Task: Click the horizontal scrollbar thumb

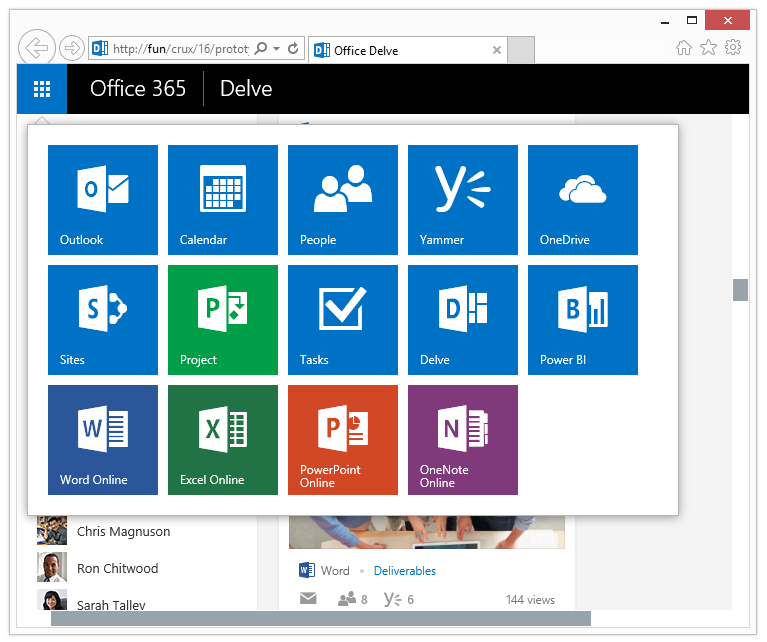Action: pyautogui.click(x=321, y=618)
